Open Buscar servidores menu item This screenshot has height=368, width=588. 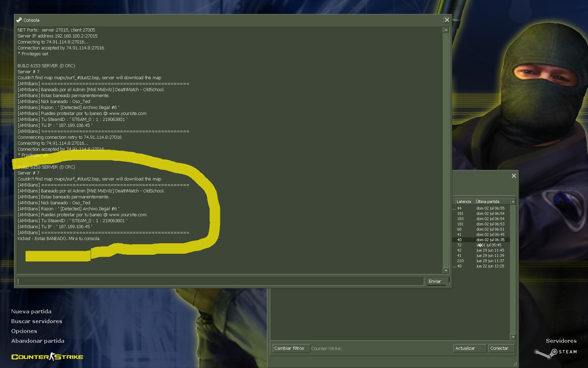[x=37, y=321]
